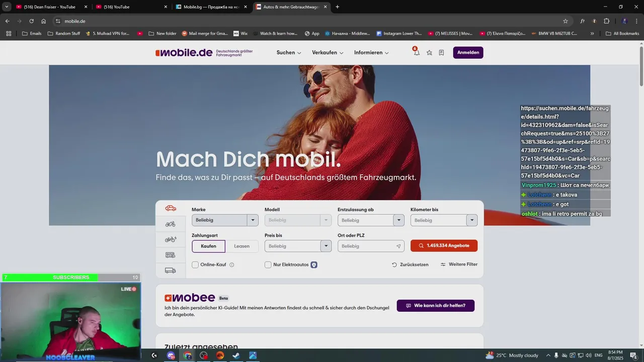This screenshot has height=362, width=644.
Task: Open the browser extensions puzzle icon
Action: coord(606,21)
